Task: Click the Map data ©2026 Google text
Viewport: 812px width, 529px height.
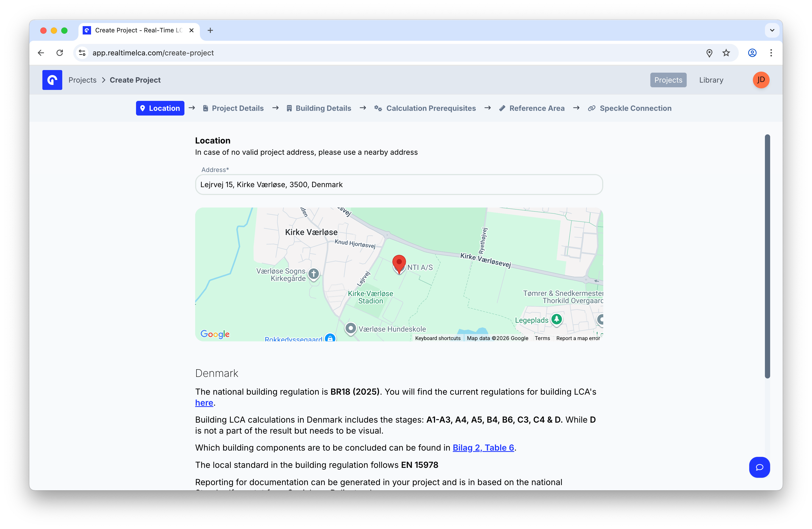Action: [x=498, y=338]
